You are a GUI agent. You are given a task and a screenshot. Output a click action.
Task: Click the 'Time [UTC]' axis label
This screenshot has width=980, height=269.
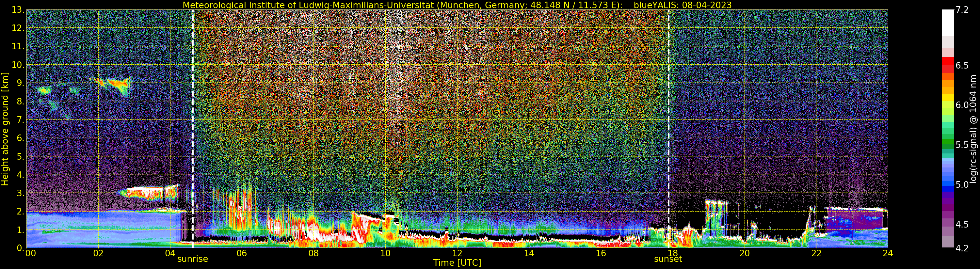457,263
